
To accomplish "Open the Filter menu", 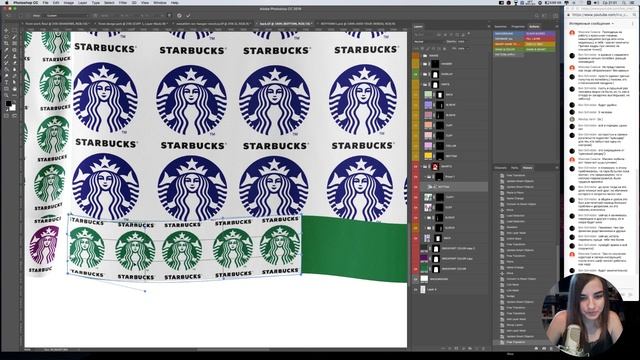I will pyautogui.click(x=122, y=2).
